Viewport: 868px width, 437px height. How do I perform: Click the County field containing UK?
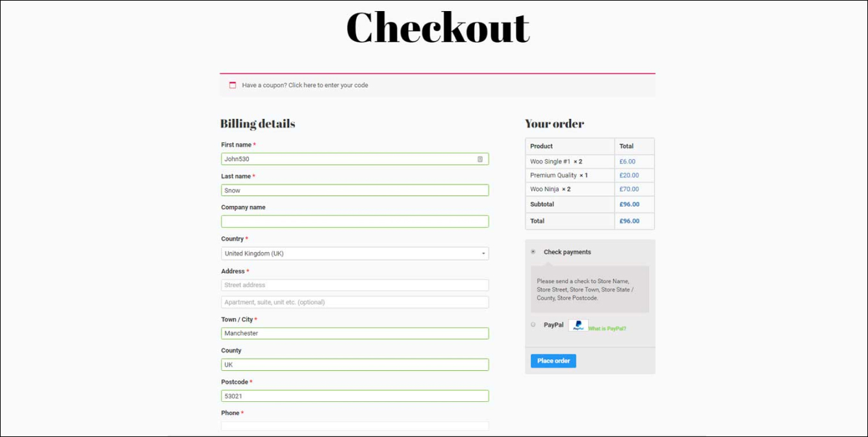(x=355, y=364)
